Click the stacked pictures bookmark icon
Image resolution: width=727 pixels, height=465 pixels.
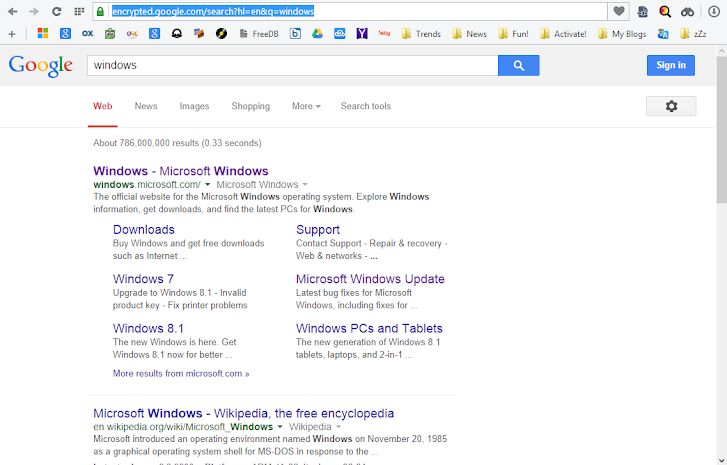[199, 33]
